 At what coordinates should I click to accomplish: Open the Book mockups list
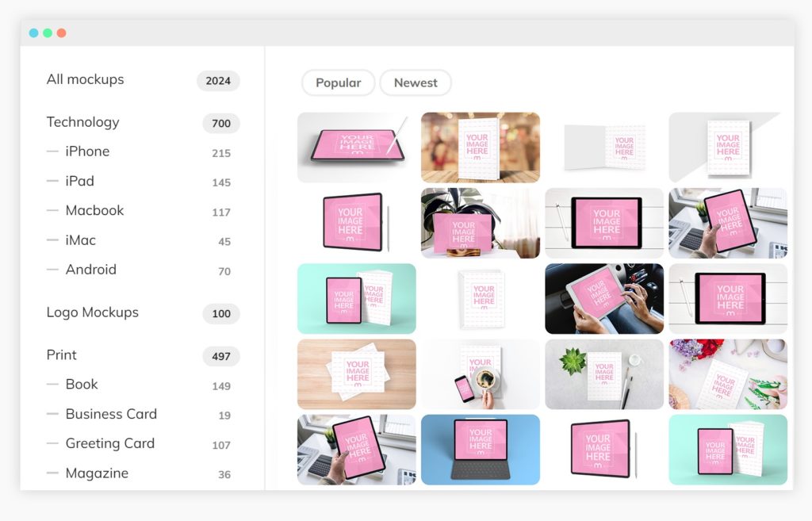click(x=82, y=385)
